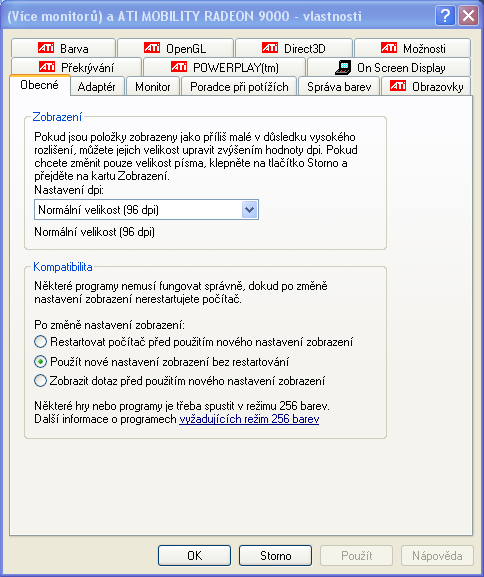The image size is (484, 577).
Task: Click the Storno button
Action: point(275,555)
